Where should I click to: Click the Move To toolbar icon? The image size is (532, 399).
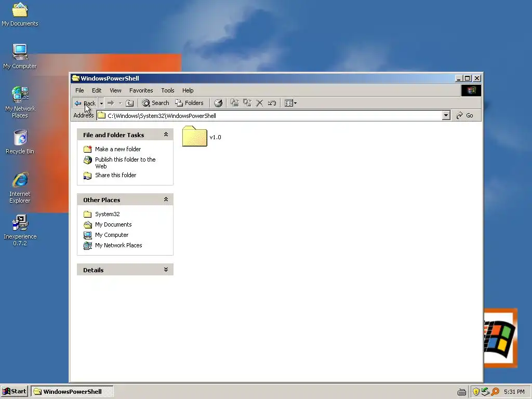[234, 103]
